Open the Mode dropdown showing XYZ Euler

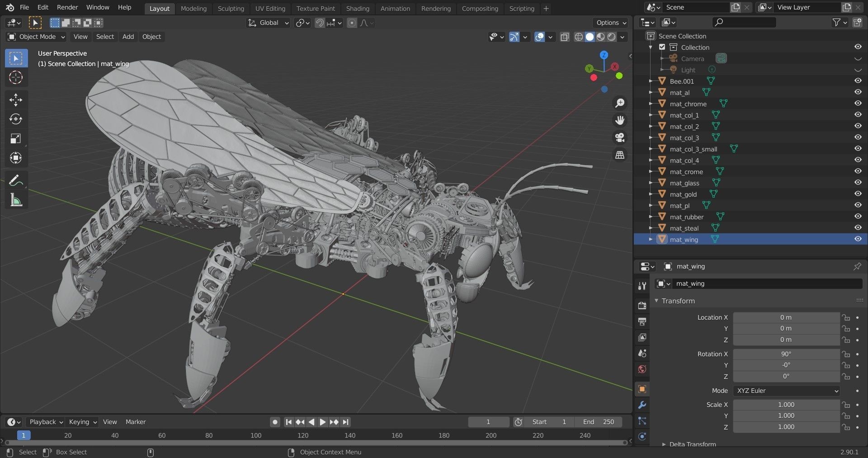[786, 390]
